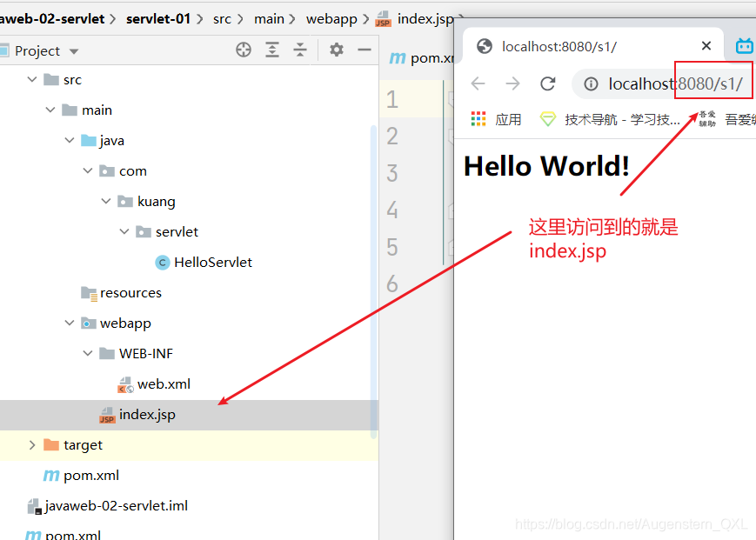Open the 技术导航 bookmark
The height and width of the screenshot is (540, 756).
click(x=610, y=119)
